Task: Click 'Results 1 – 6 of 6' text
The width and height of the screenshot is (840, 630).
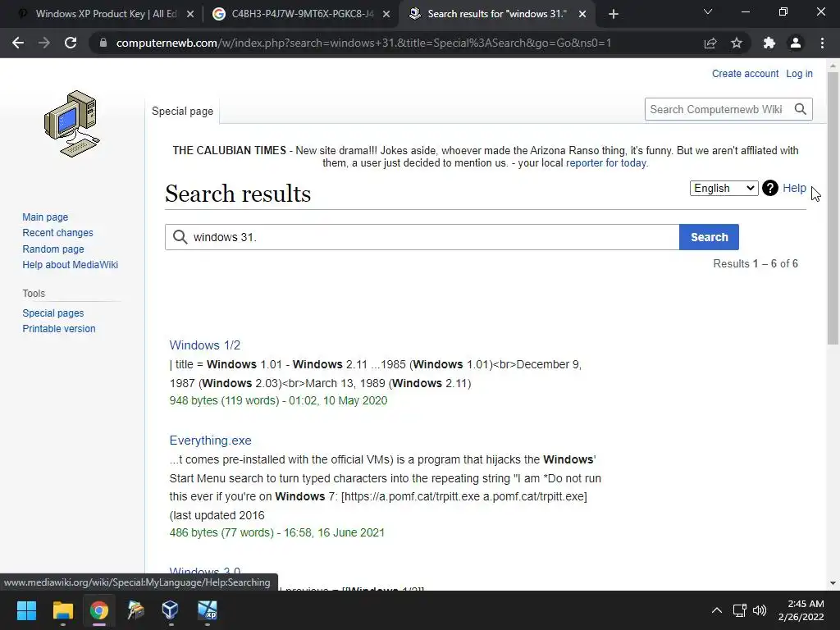Action: coord(756,263)
